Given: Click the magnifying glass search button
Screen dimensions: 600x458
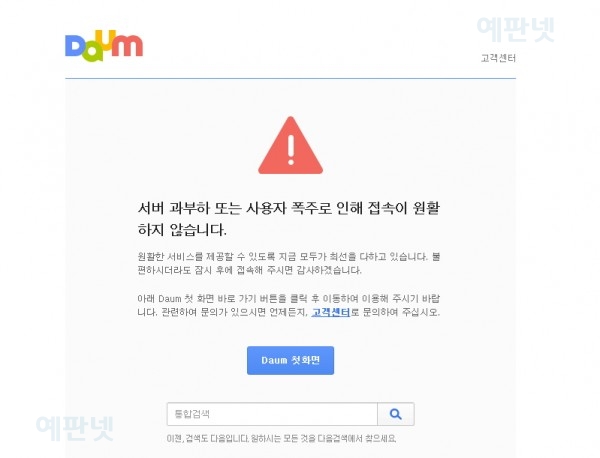Looking at the screenshot, I should click(x=396, y=414).
